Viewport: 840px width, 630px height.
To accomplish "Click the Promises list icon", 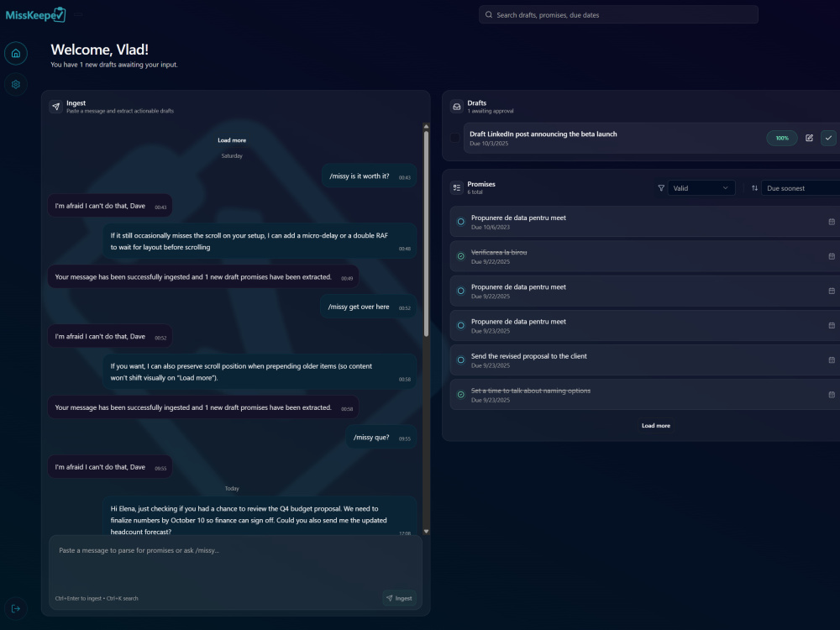I will [456, 187].
